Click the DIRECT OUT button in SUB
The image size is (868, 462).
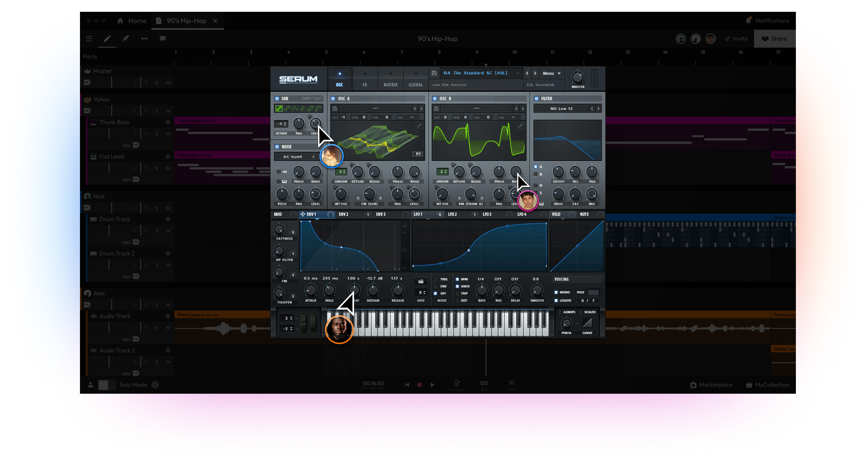pyautogui.click(x=311, y=99)
